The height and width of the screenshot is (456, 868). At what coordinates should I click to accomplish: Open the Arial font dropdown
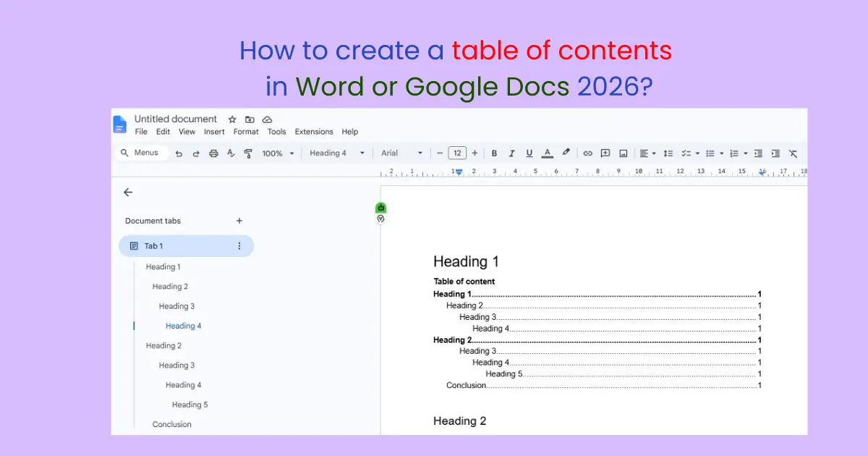[402, 153]
